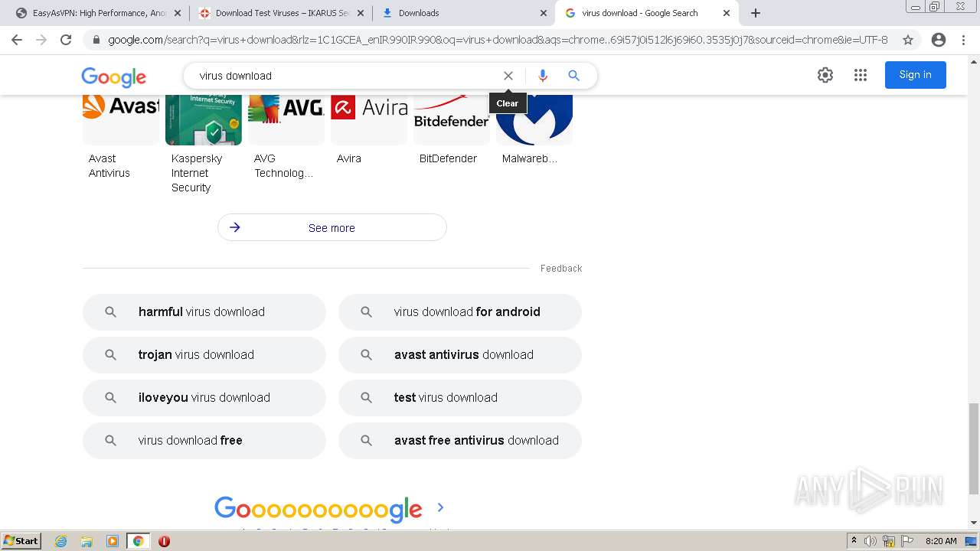Close the IKARUS Download Test Viruses tab
980x551 pixels.
point(361,13)
